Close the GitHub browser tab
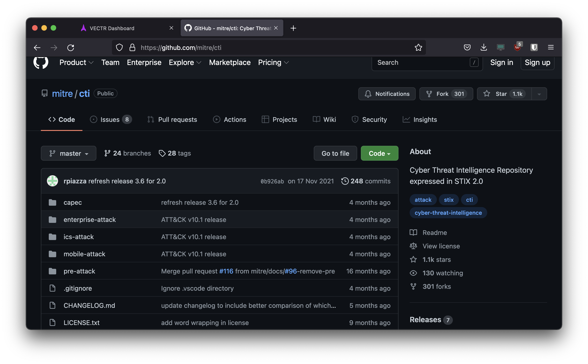This screenshot has height=364, width=588. 276,28
